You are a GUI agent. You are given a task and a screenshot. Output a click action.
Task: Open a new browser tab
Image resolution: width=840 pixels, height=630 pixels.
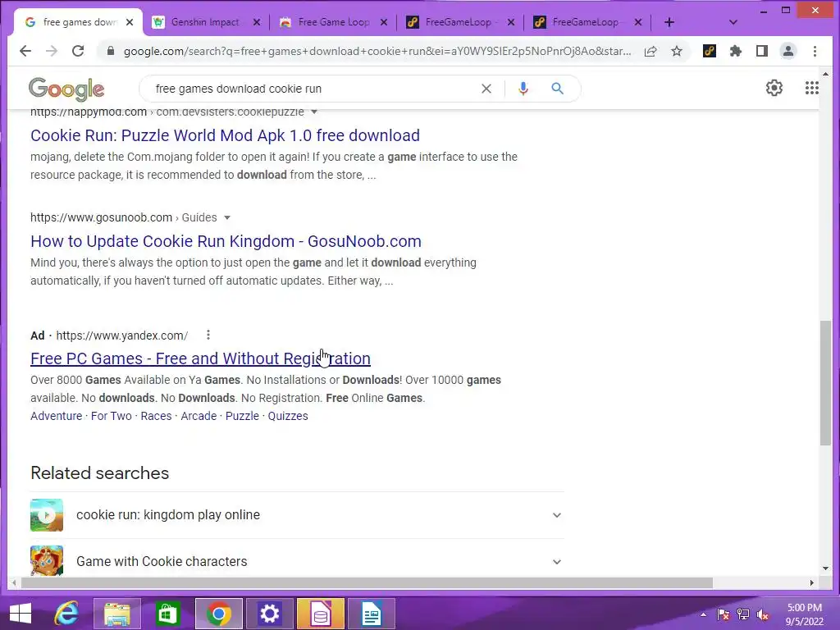[x=669, y=22]
